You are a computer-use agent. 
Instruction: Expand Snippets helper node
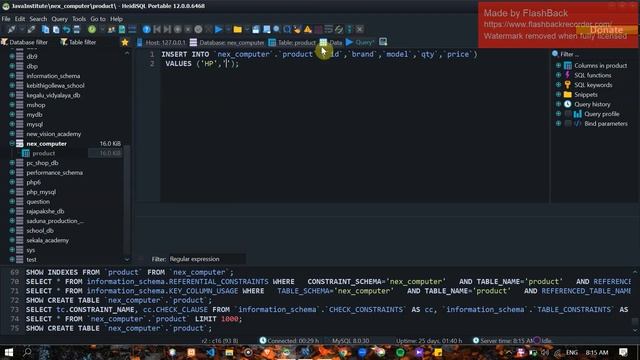coord(558,95)
